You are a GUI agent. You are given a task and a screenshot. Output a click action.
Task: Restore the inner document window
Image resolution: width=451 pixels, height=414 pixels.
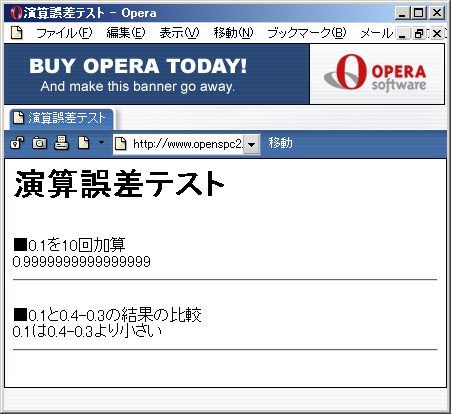coord(419,34)
